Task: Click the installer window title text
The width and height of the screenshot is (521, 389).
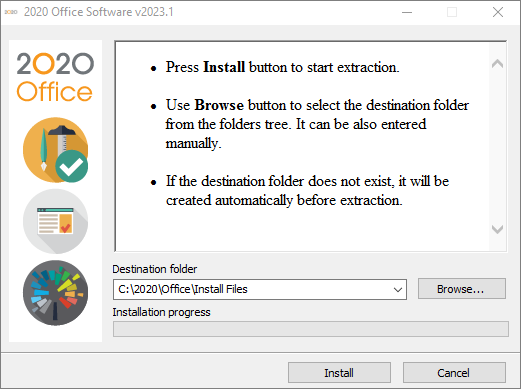Action: click(x=99, y=12)
